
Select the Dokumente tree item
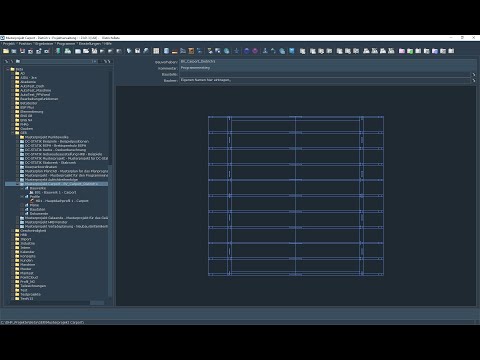(x=39, y=214)
